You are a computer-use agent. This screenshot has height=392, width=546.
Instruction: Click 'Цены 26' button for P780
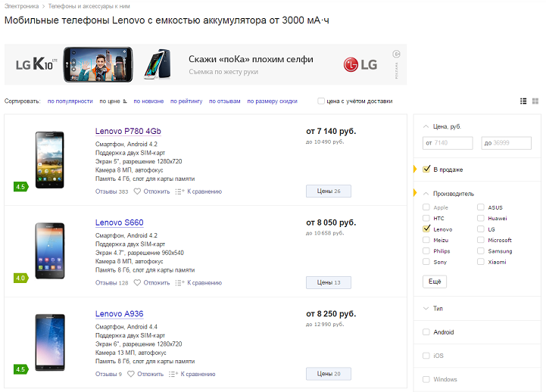(329, 191)
